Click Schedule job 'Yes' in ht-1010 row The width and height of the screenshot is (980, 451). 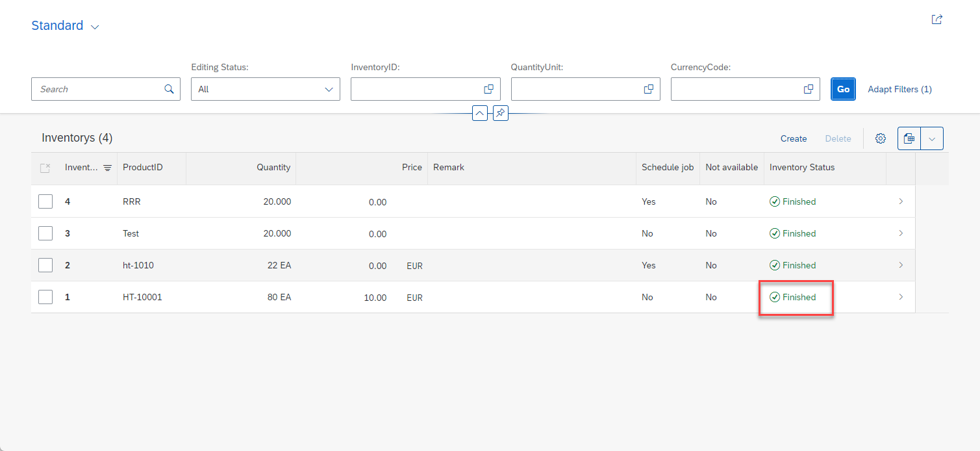click(649, 265)
